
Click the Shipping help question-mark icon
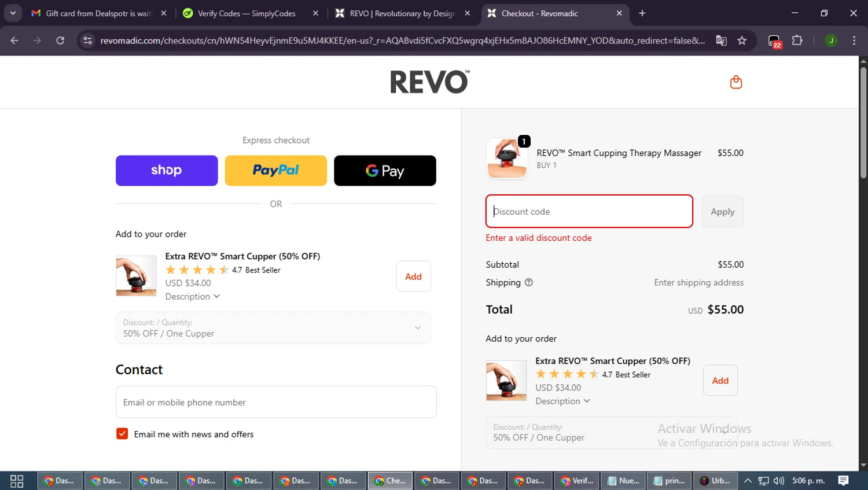(528, 282)
